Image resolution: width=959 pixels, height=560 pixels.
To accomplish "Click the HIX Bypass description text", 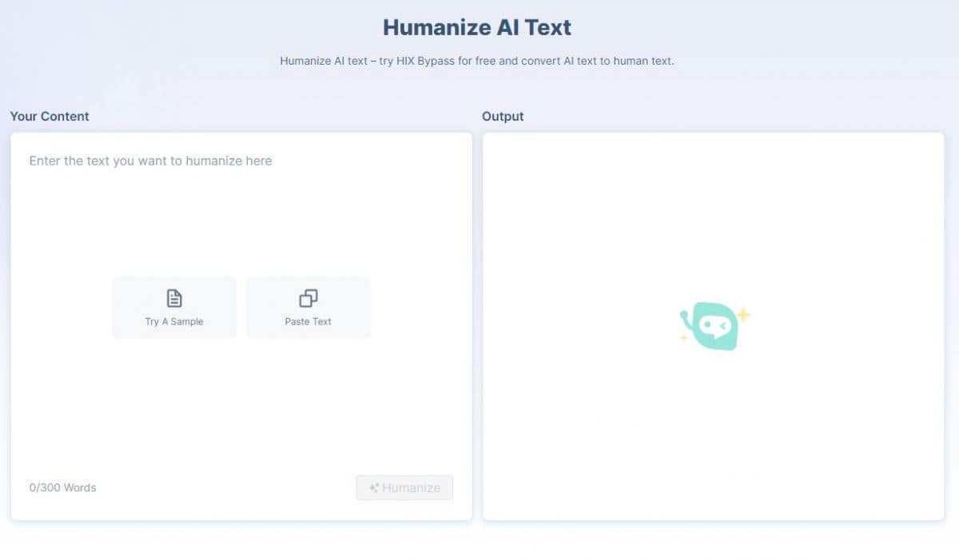I will tap(477, 61).
